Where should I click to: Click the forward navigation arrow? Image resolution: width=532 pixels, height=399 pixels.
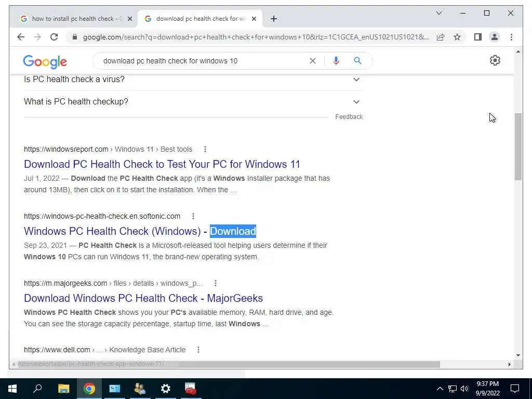37,37
